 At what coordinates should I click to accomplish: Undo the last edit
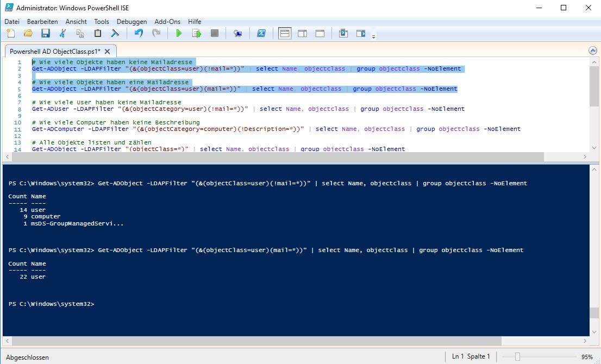tap(139, 34)
